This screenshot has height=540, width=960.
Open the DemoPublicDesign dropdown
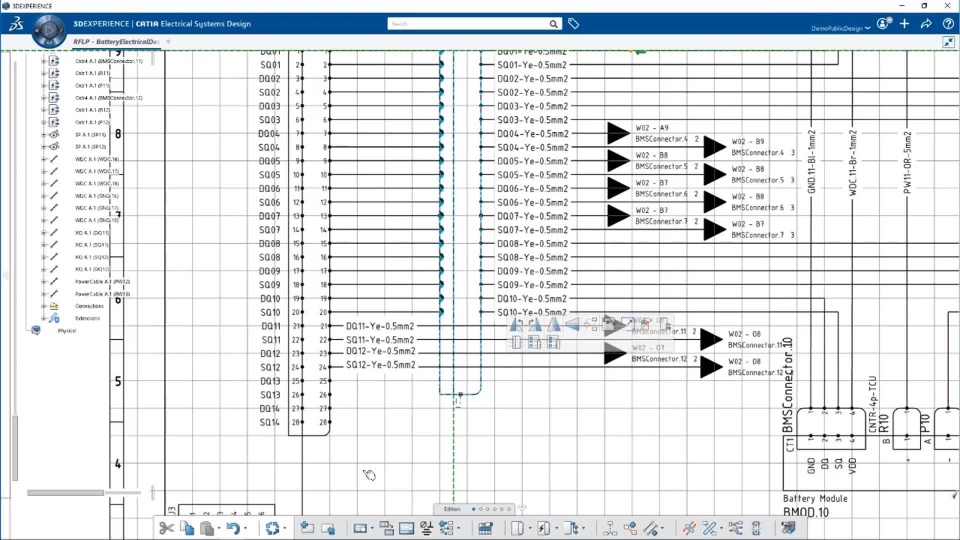[841, 28]
